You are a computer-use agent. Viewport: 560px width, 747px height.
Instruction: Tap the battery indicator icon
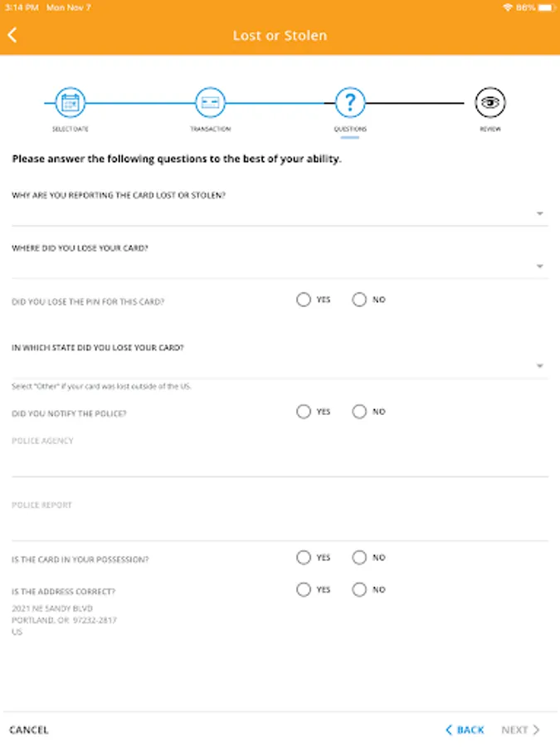[x=546, y=7]
